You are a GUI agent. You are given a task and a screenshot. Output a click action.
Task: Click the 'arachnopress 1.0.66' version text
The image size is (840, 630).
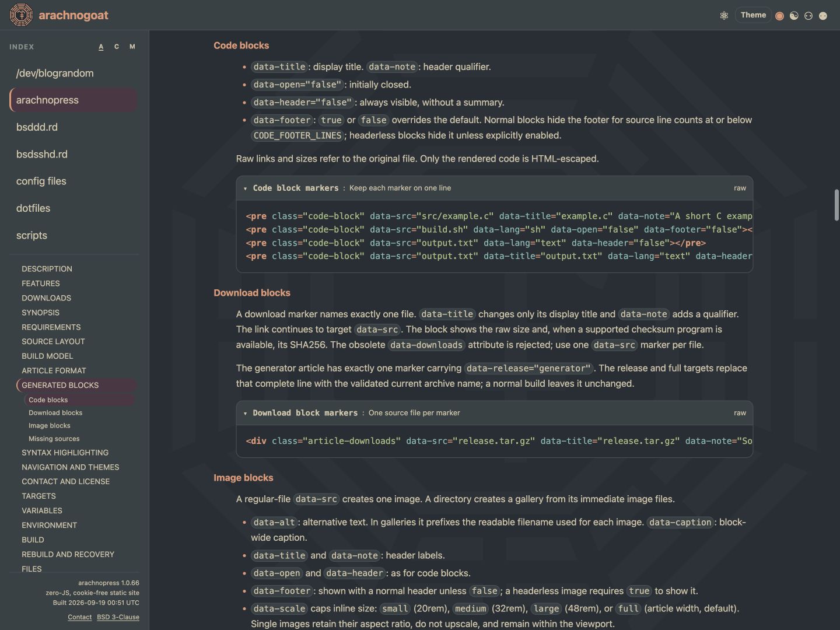pos(108,583)
